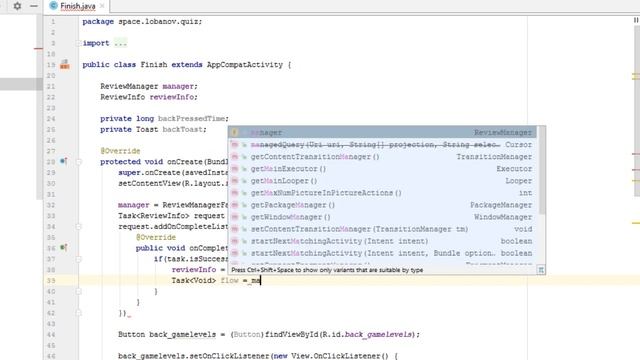This screenshot has width=640, height=360.
Task: Click the completion popup vertical scrollbar
Action: (542, 171)
